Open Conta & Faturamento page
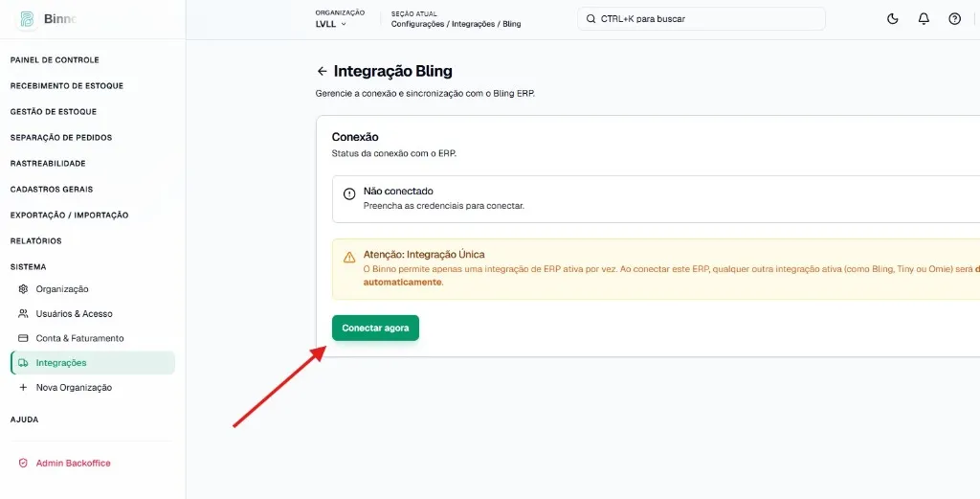This screenshot has height=499, width=980. (x=79, y=338)
